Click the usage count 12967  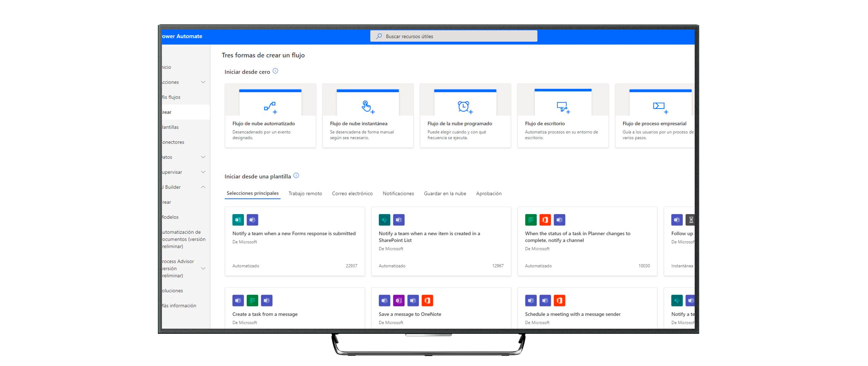[498, 266]
